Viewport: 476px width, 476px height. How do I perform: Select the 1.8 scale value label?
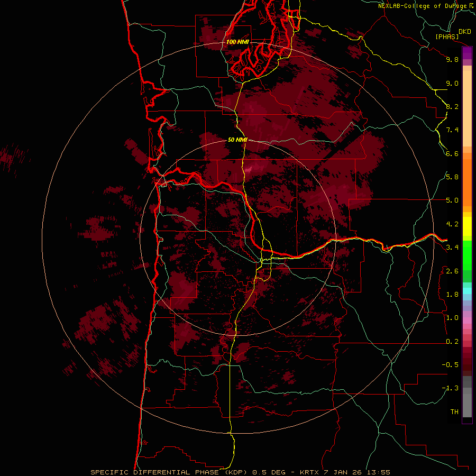click(x=452, y=295)
